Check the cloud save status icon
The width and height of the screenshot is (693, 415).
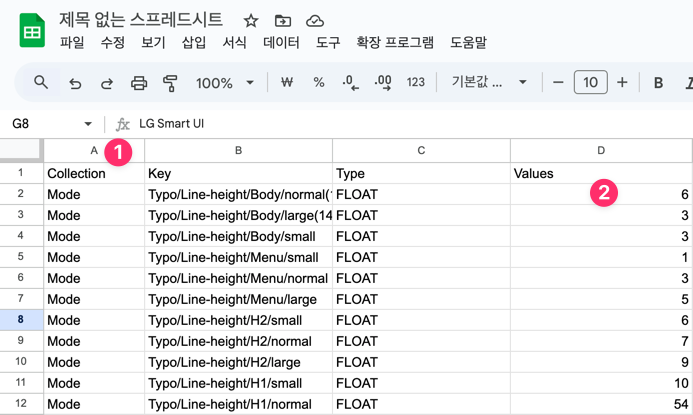point(315,20)
